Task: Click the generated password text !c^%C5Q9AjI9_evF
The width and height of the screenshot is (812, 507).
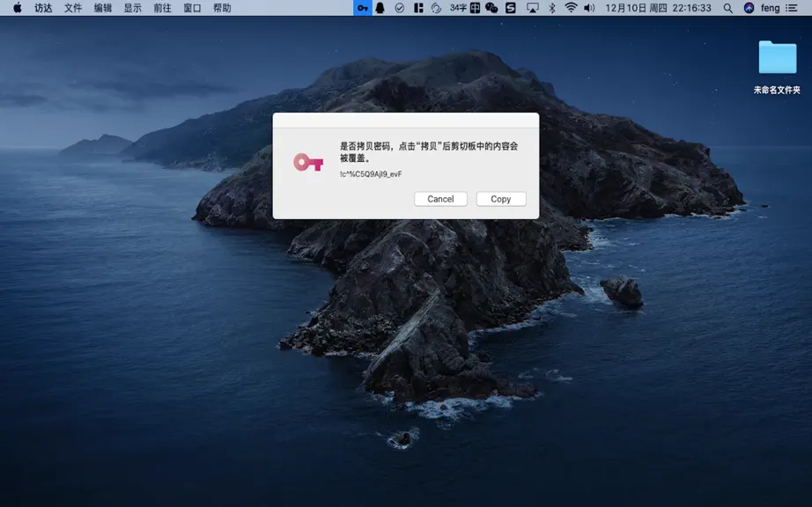Action: pyautogui.click(x=371, y=173)
